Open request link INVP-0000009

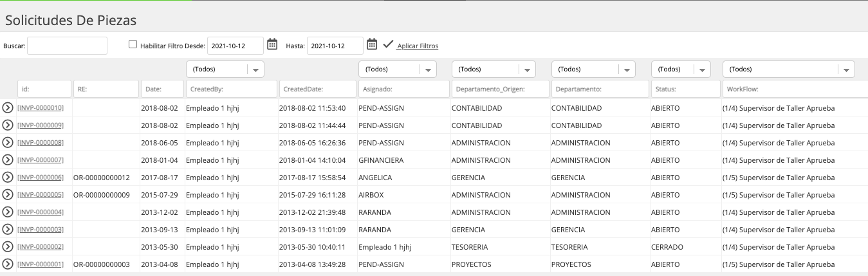41,125
